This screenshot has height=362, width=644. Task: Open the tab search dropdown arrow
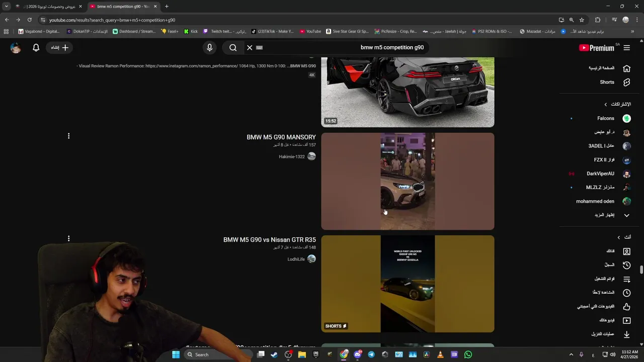pos(7,7)
